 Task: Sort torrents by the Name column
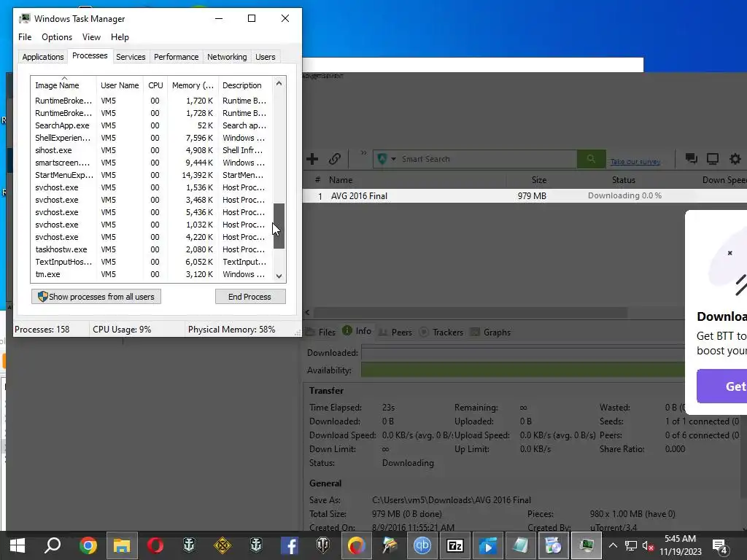click(341, 180)
